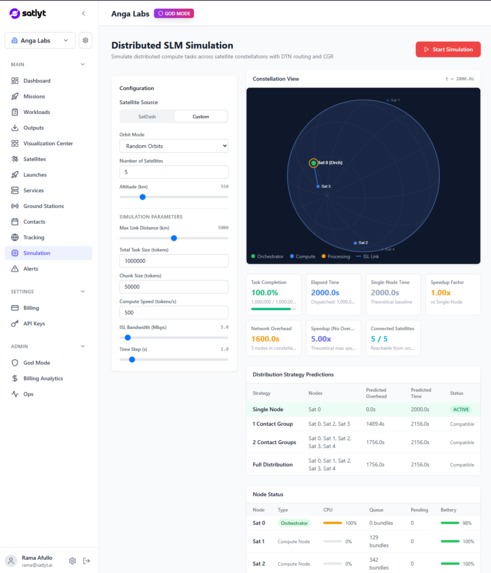
Task: Click the Workloads clipboard icon
Action: point(15,112)
